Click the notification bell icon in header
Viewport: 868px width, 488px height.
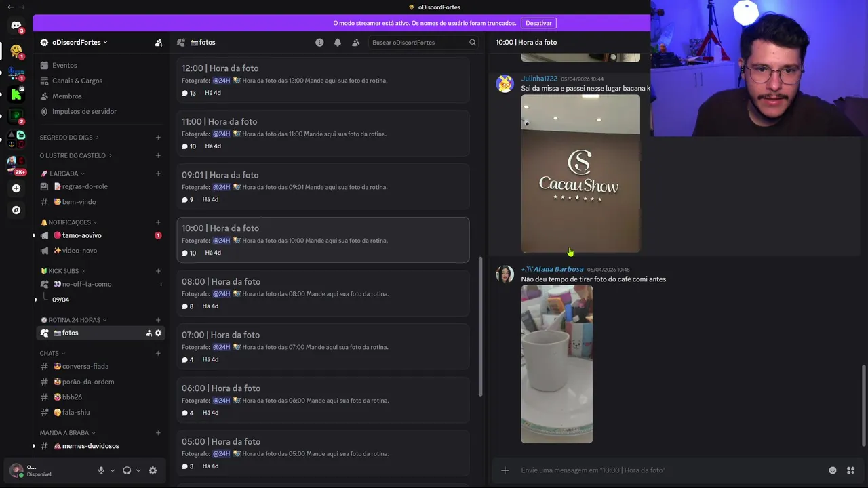[338, 42]
